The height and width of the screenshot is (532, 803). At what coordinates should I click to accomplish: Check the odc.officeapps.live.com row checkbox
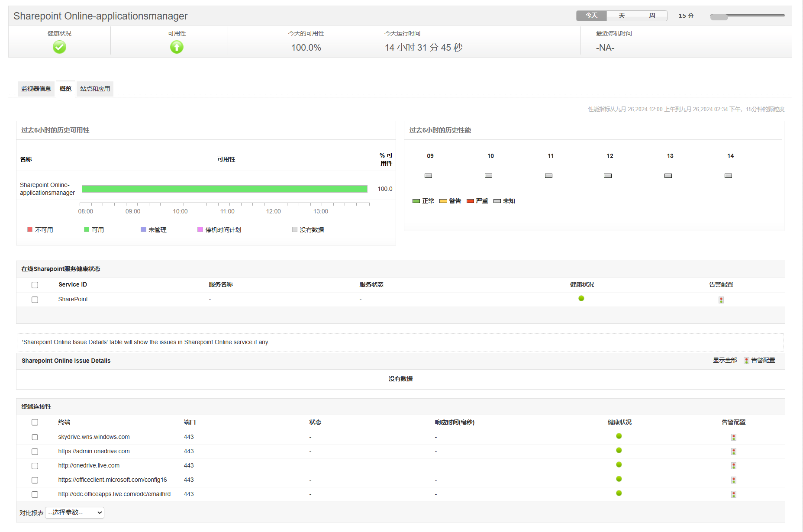coord(35,494)
